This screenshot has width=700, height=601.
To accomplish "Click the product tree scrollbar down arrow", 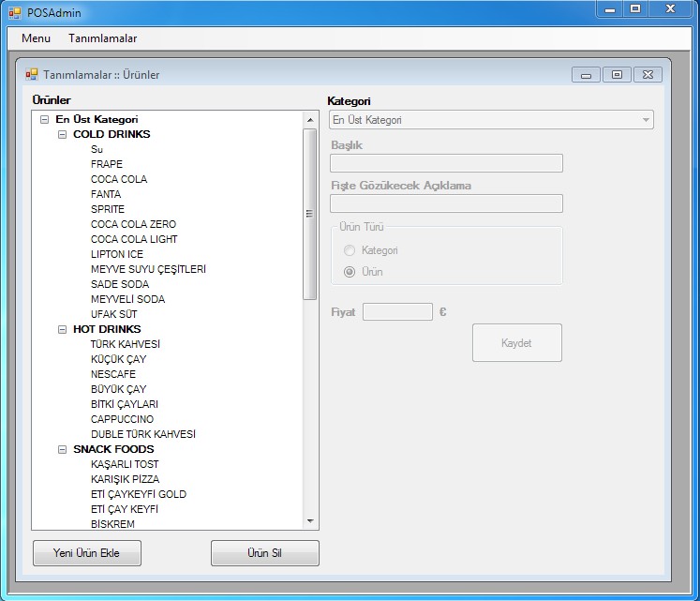I will point(310,521).
